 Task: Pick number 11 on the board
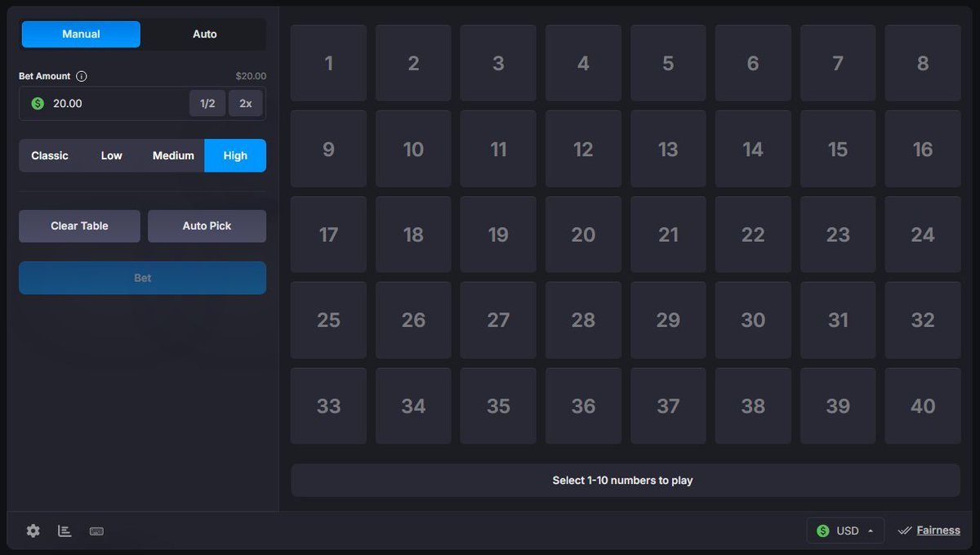click(498, 149)
